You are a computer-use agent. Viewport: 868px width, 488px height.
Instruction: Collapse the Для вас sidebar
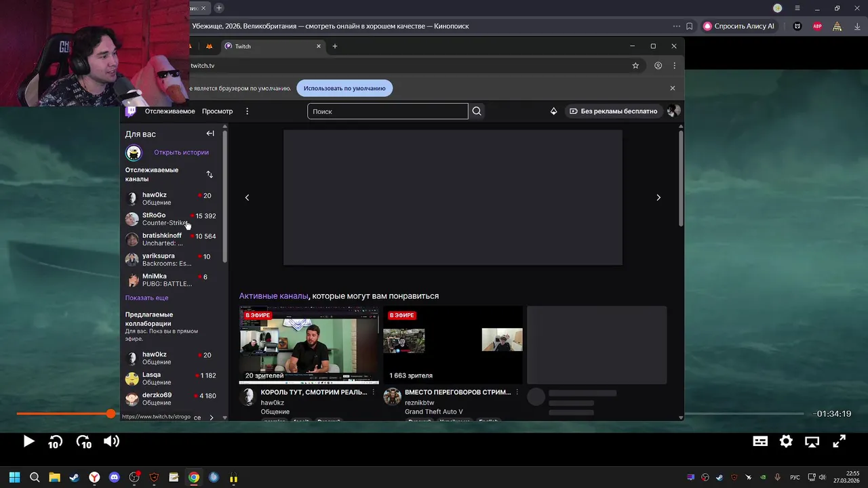(x=210, y=134)
